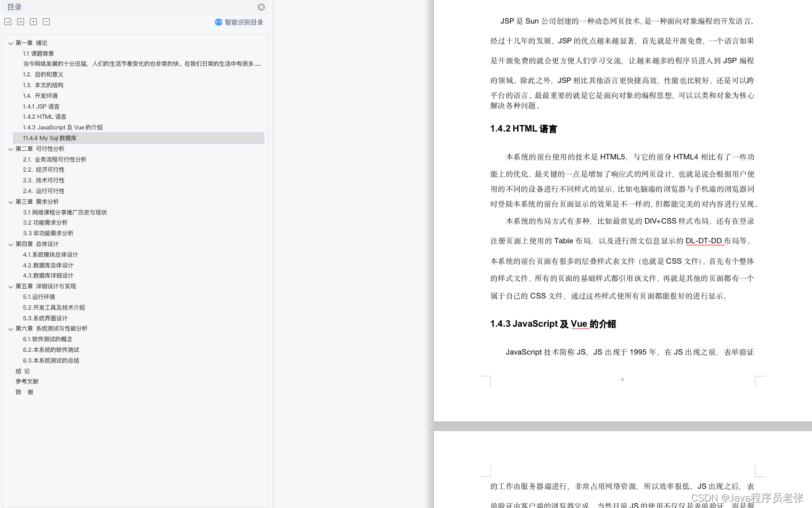
Task: Click the minus icon in the outline toolbar
Action: coord(46,22)
